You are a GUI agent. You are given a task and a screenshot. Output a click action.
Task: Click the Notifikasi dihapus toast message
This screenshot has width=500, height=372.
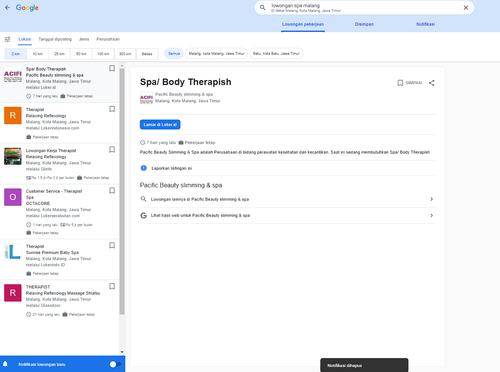364,365
